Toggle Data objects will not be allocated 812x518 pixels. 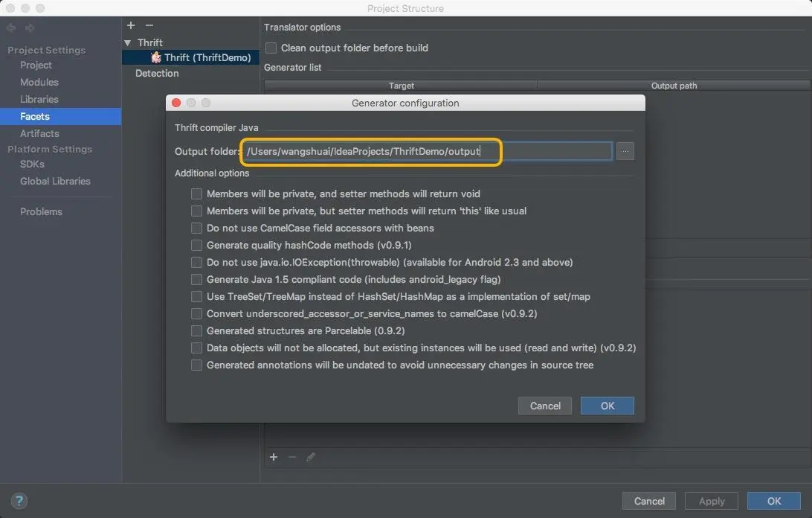pyautogui.click(x=196, y=348)
